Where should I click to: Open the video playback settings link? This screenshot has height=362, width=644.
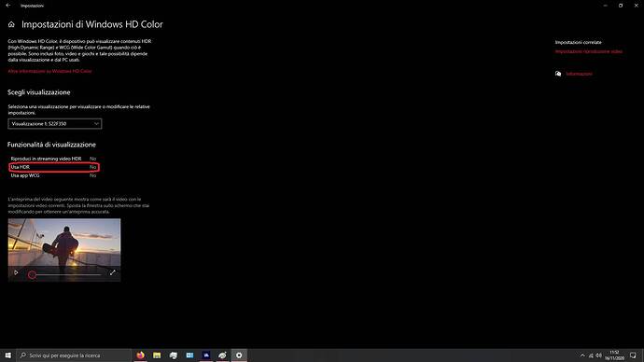(589, 51)
